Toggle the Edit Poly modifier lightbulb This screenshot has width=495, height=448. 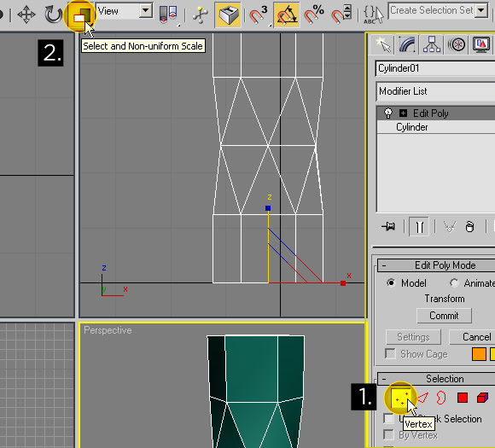click(x=388, y=113)
